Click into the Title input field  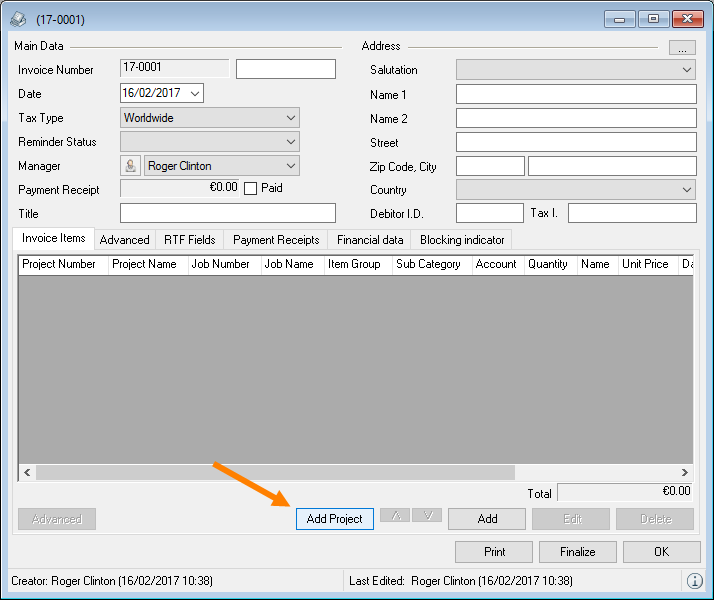point(228,213)
